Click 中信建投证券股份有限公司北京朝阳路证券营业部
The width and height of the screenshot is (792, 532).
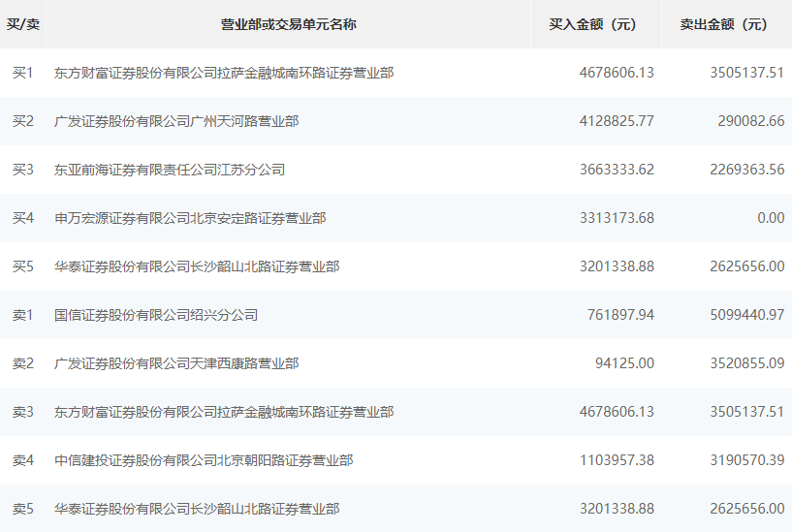[x=204, y=460]
